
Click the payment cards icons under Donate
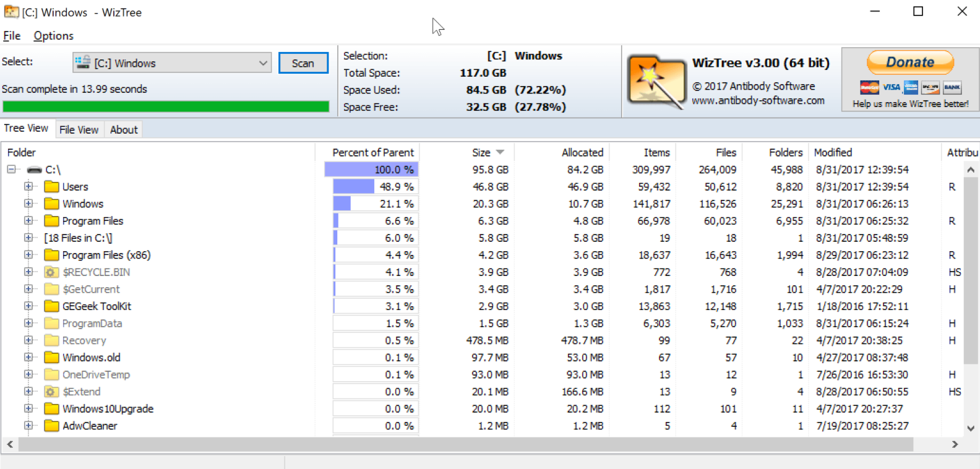click(910, 87)
